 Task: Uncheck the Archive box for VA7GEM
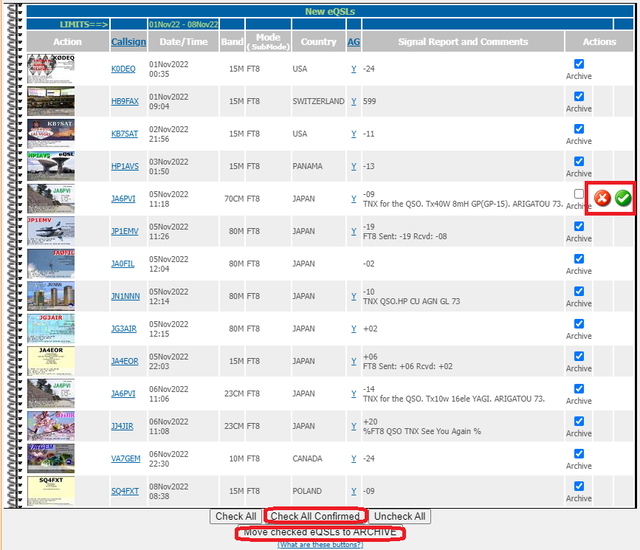[x=579, y=453]
